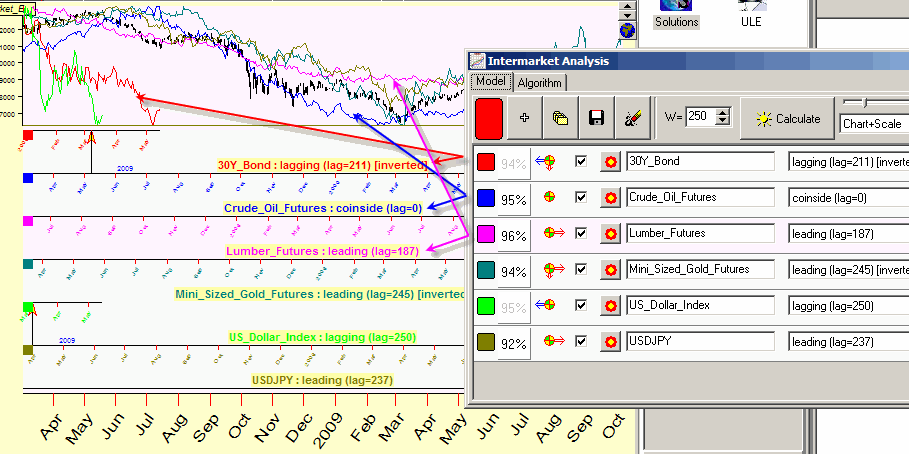Uncheck the 30Y_Bond checkbox
This screenshot has height=454, width=909.
pos(581,162)
